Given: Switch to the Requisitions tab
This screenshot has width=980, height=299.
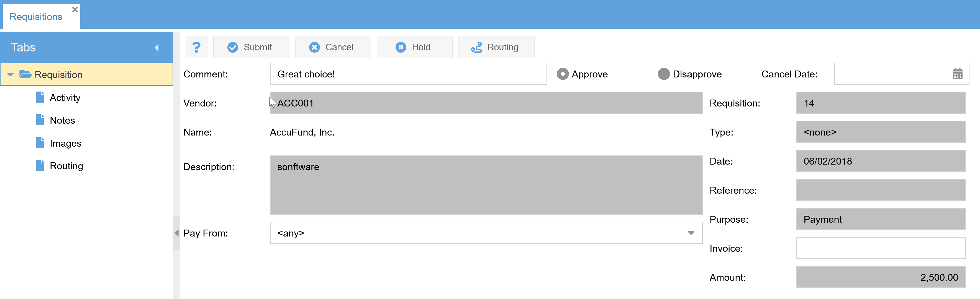Looking at the screenshot, I should coord(36,16).
